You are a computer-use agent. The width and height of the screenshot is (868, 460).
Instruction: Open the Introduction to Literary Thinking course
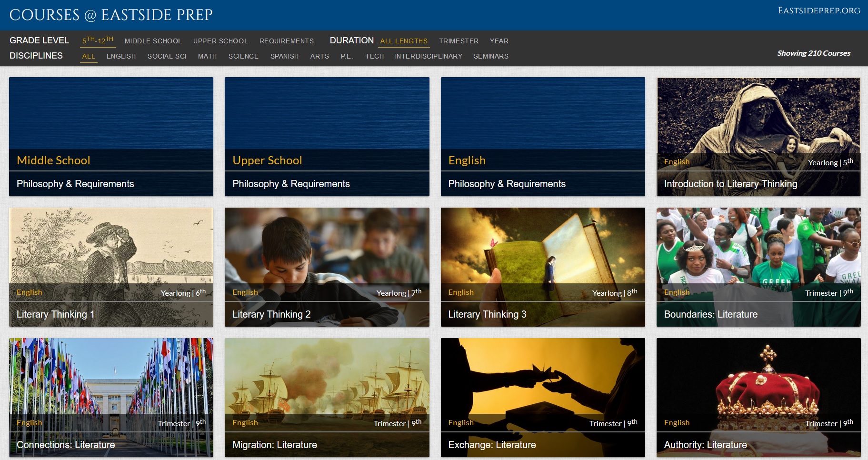(758, 137)
